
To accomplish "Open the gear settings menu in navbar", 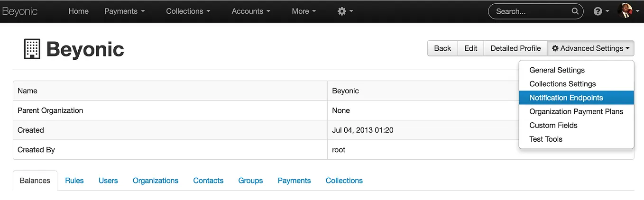I will click(345, 11).
